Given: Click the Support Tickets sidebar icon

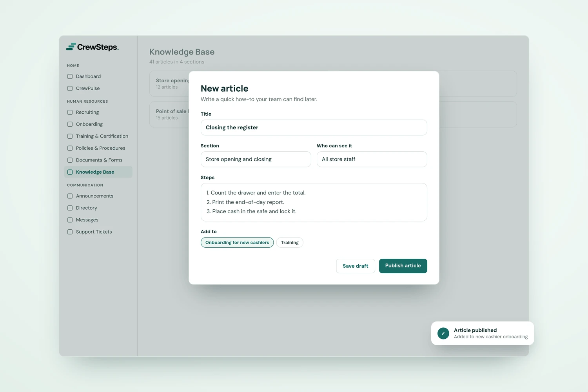Looking at the screenshot, I should (x=70, y=232).
